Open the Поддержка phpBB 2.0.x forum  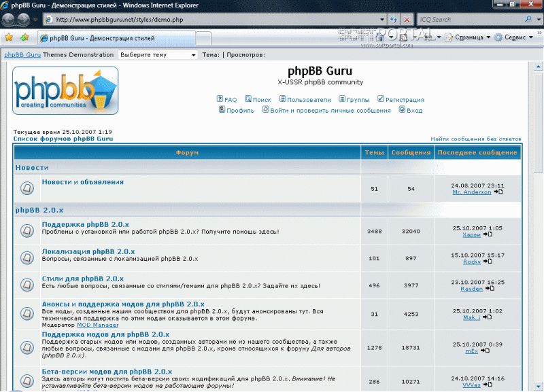[86, 224]
